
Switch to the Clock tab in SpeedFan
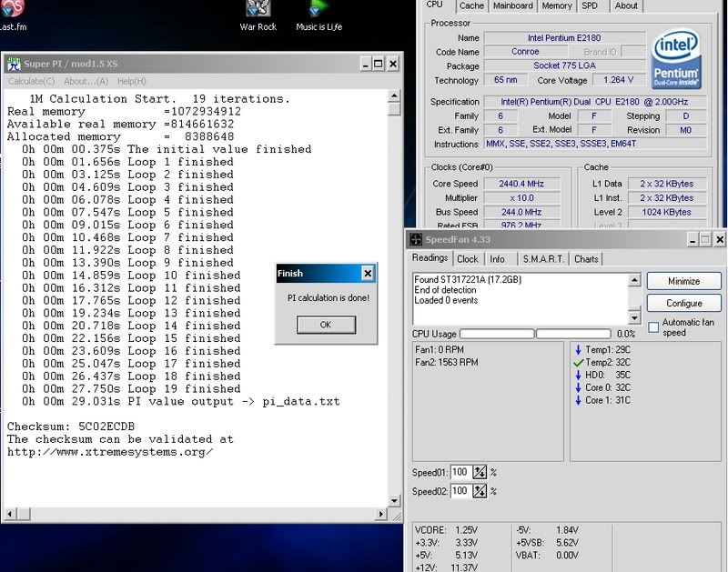coord(467,259)
